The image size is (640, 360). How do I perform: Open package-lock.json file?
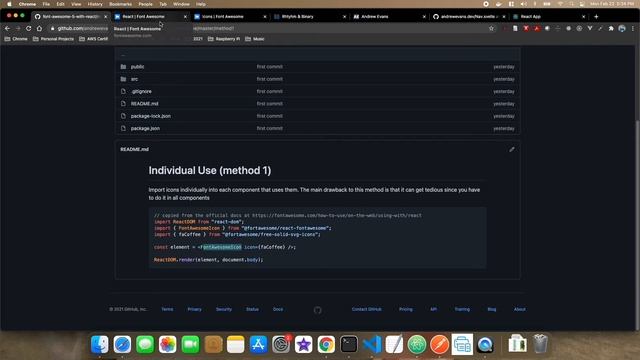tap(151, 116)
